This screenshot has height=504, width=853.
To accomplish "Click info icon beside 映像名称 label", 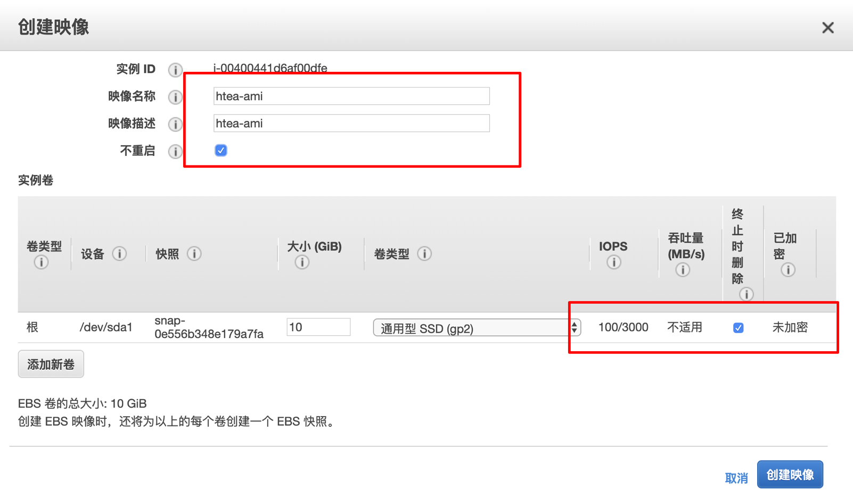I will click(175, 97).
